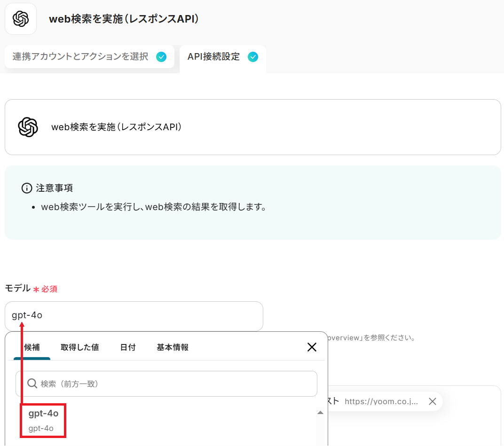Open the 日付 tab in the popup
Image resolution: width=504 pixels, height=446 pixels.
[x=128, y=347]
